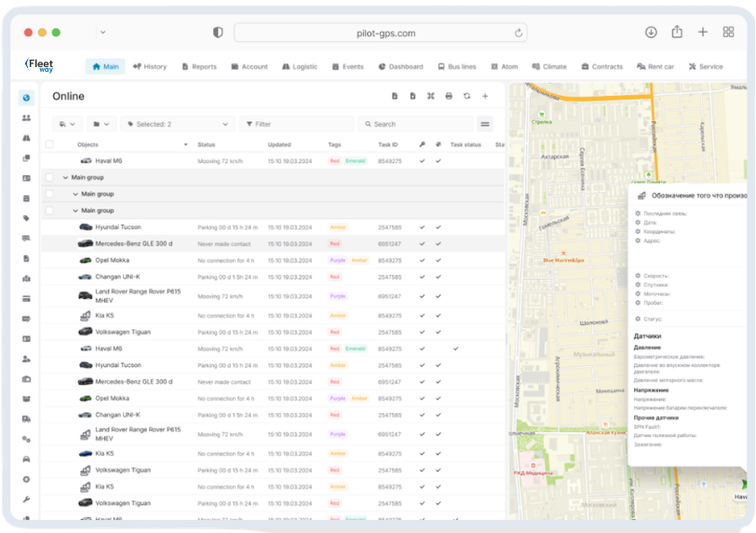Screen dimensions: 756x533
Task: Click the Hyundai Tucson car icon, first row
Action: coord(86,226)
